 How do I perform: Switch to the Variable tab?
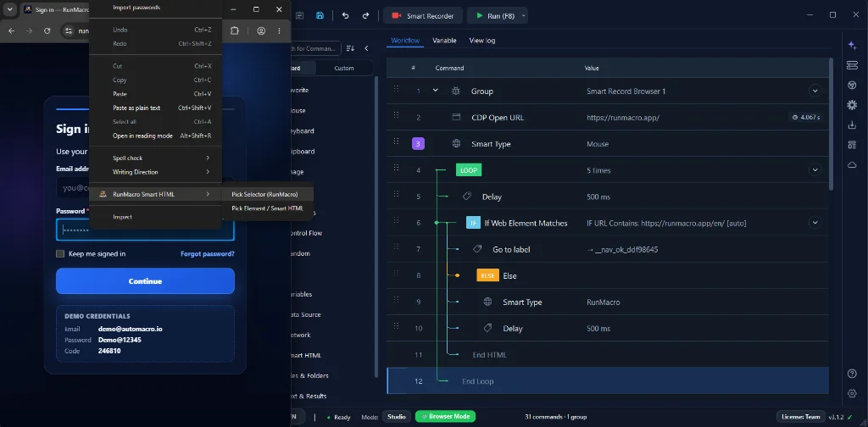point(444,41)
